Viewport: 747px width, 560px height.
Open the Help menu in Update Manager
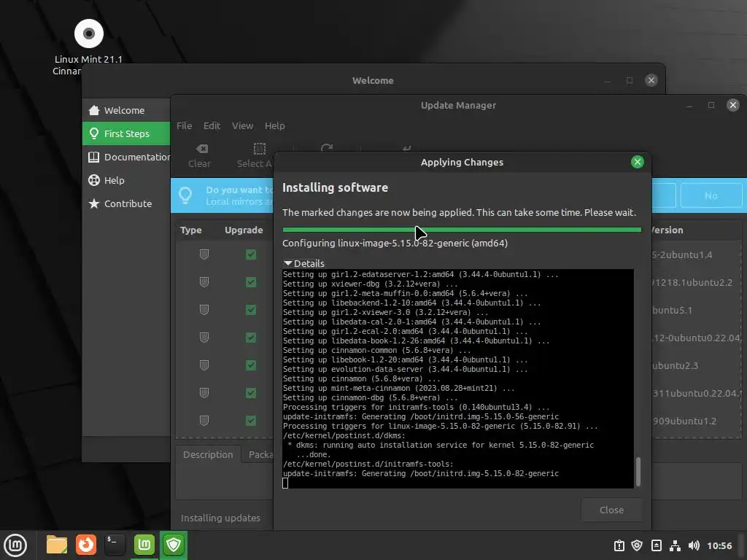275,125
